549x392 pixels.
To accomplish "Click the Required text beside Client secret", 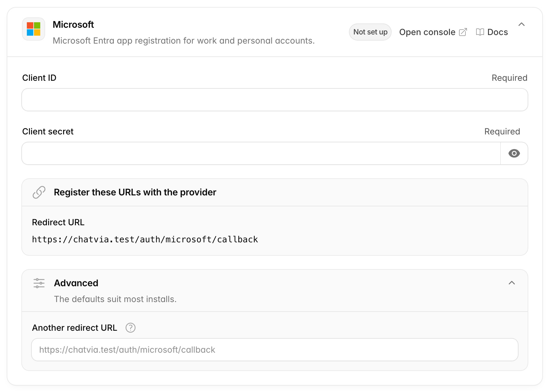I will pos(502,131).
